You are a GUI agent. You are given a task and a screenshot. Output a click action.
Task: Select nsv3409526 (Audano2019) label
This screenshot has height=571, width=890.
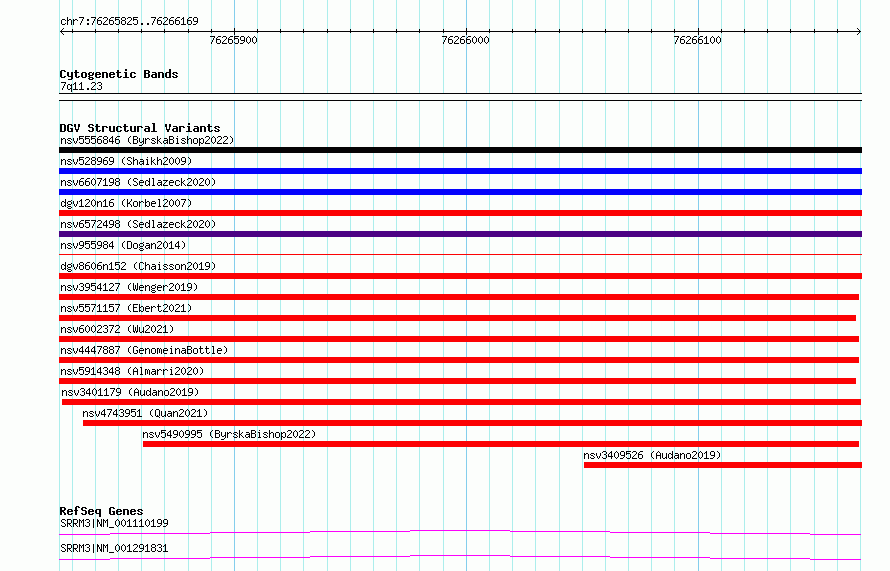(652, 455)
